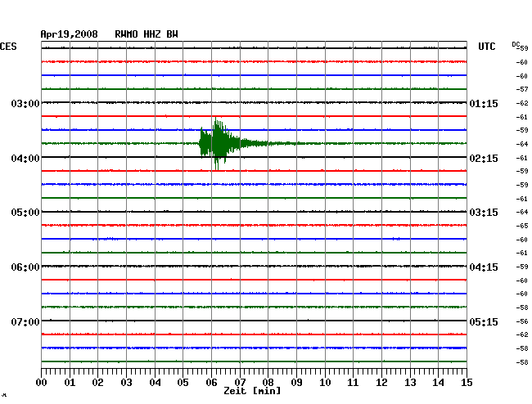Select the 04:15 UTC time label
The width and height of the screenshot is (532, 404).
484,267
